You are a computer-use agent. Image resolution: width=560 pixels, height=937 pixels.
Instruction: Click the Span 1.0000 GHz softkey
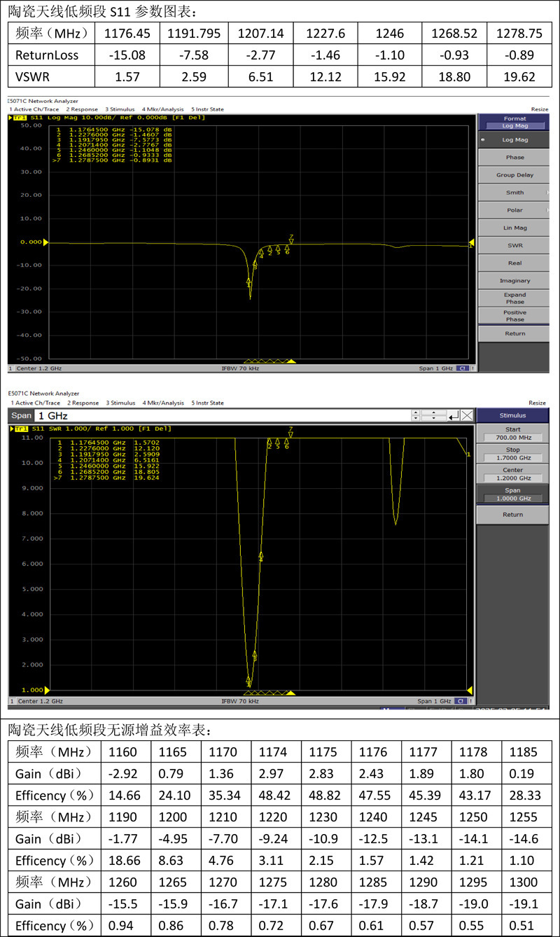[x=513, y=494]
